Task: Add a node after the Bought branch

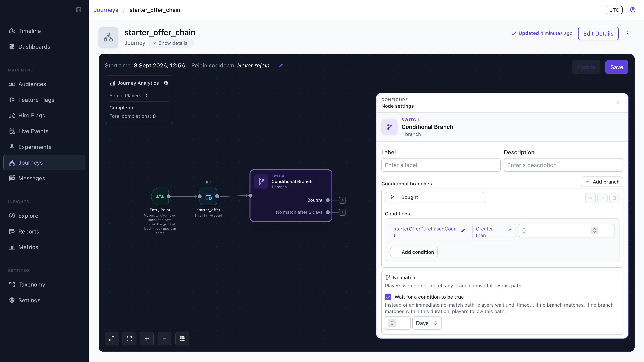Action: click(x=342, y=200)
